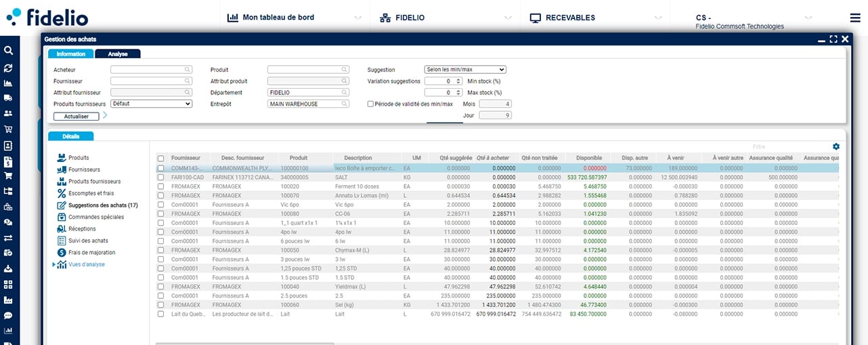Open the chat bubbles icon in sidebar
The height and width of the screenshot is (345, 868).
click(8, 222)
